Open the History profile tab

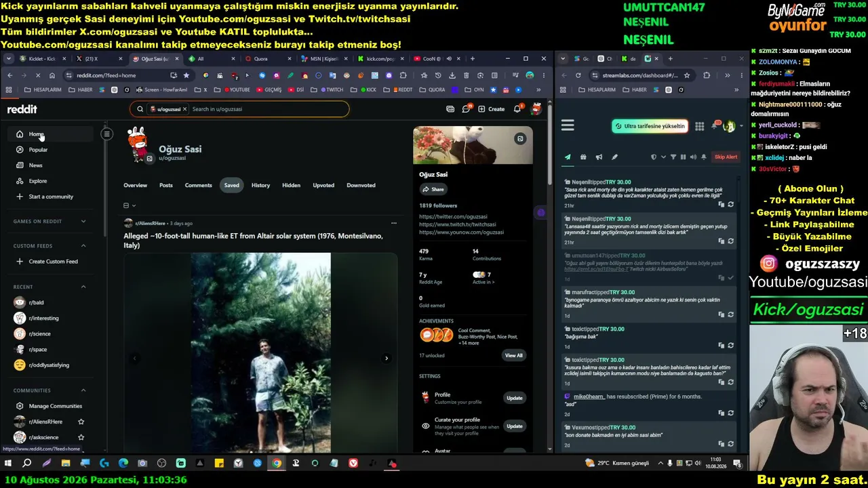(260, 185)
